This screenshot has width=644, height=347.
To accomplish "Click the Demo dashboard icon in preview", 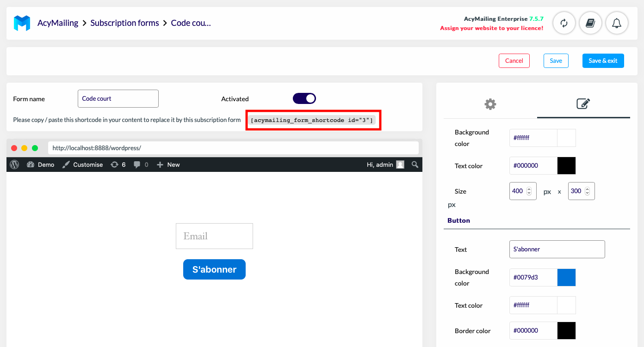I will tap(31, 164).
